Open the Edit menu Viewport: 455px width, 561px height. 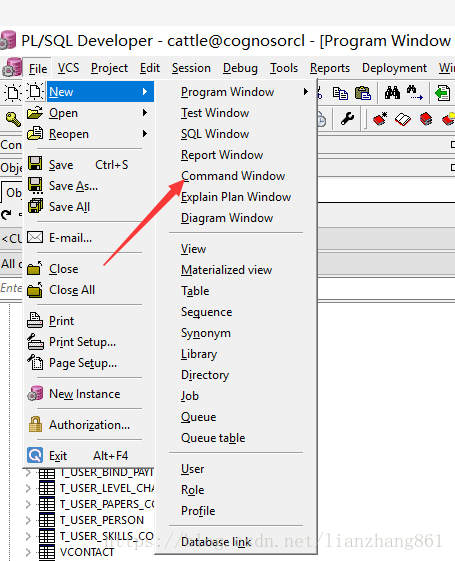[x=150, y=68]
